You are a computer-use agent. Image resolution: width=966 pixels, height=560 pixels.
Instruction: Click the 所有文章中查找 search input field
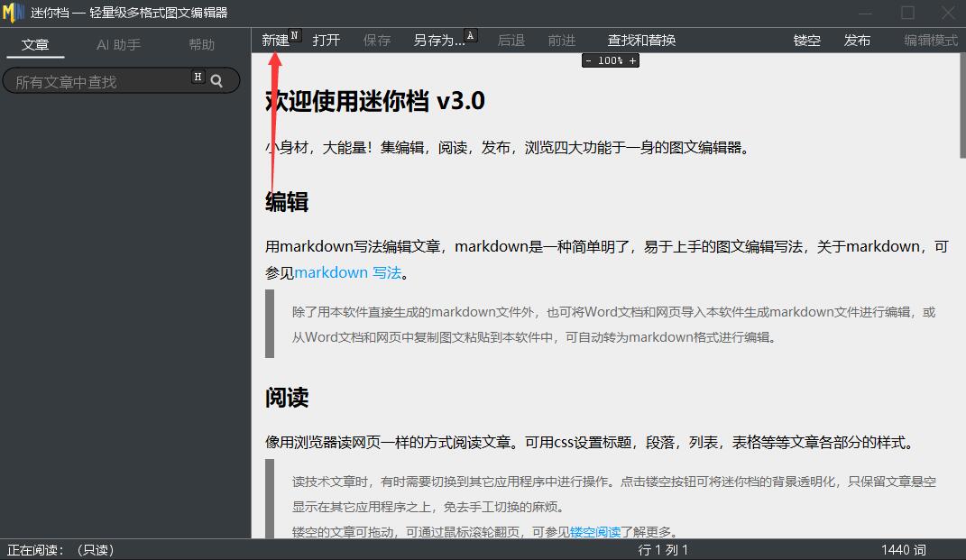pyautogui.click(x=99, y=79)
